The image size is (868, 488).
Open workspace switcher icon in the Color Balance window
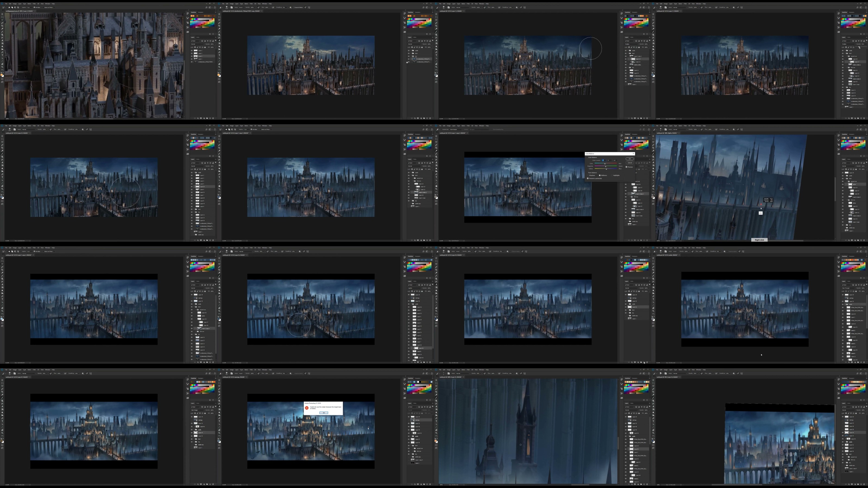(x=644, y=129)
